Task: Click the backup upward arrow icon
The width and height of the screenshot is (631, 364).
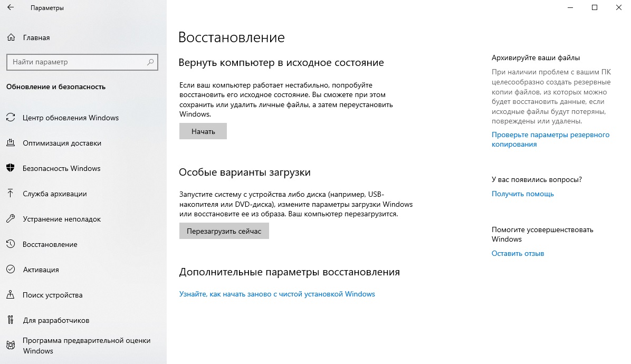Action: [x=11, y=194]
